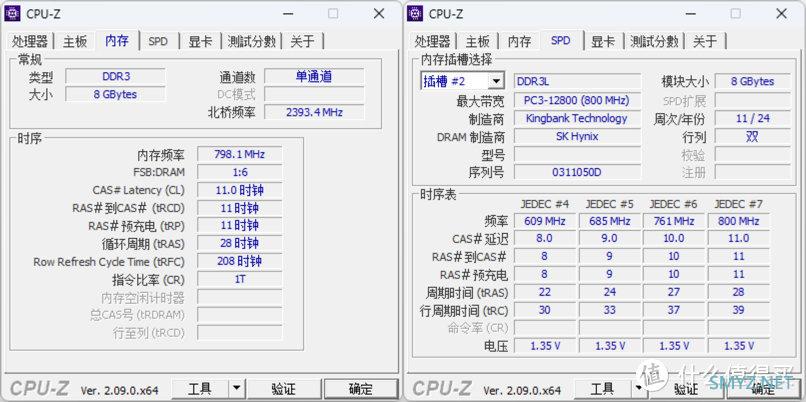This screenshot has height=402, width=806.
Task: Open 显卡 tab in right CPU-Z window
Action: [x=603, y=42]
